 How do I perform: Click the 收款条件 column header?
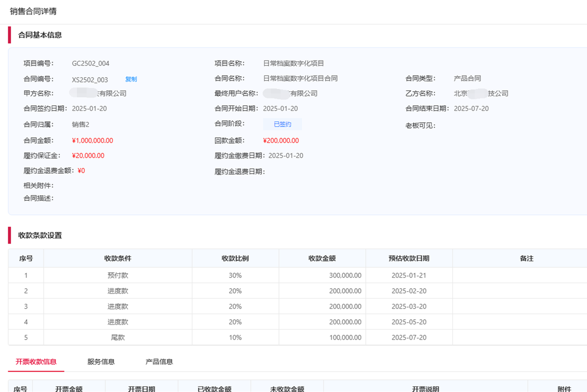point(117,258)
